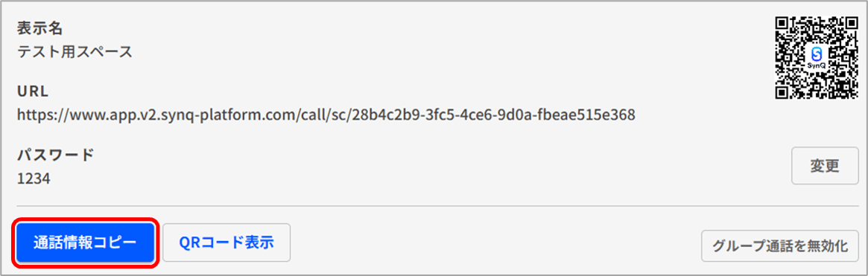Click the display name テスト用スペース
Viewport: 868px width, 276px height.
click(x=75, y=51)
